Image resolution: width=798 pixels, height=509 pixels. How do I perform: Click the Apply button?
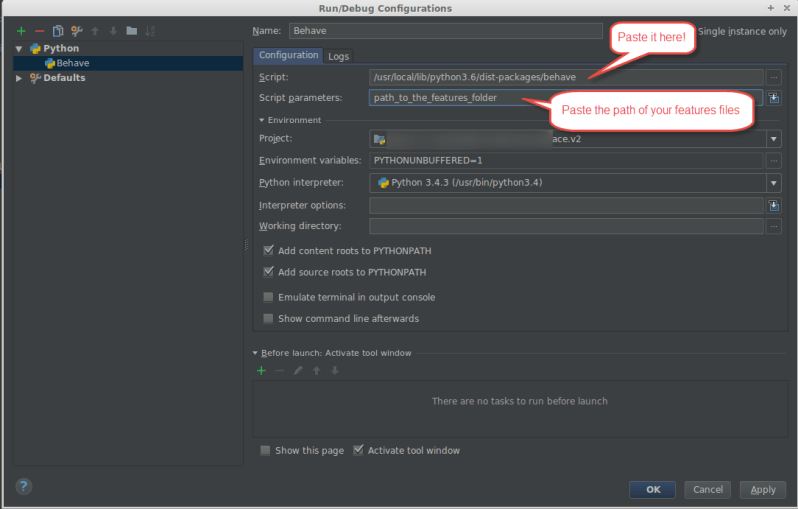[x=763, y=490]
